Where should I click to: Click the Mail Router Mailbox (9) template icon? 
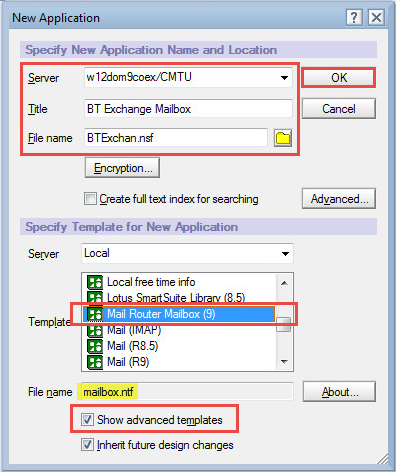click(x=95, y=314)
